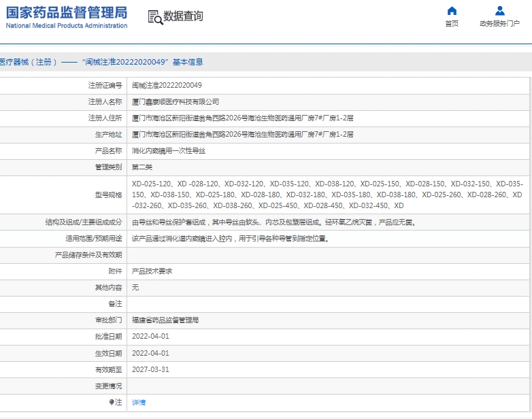Click management category value 第二类

(x=142, y=167)
